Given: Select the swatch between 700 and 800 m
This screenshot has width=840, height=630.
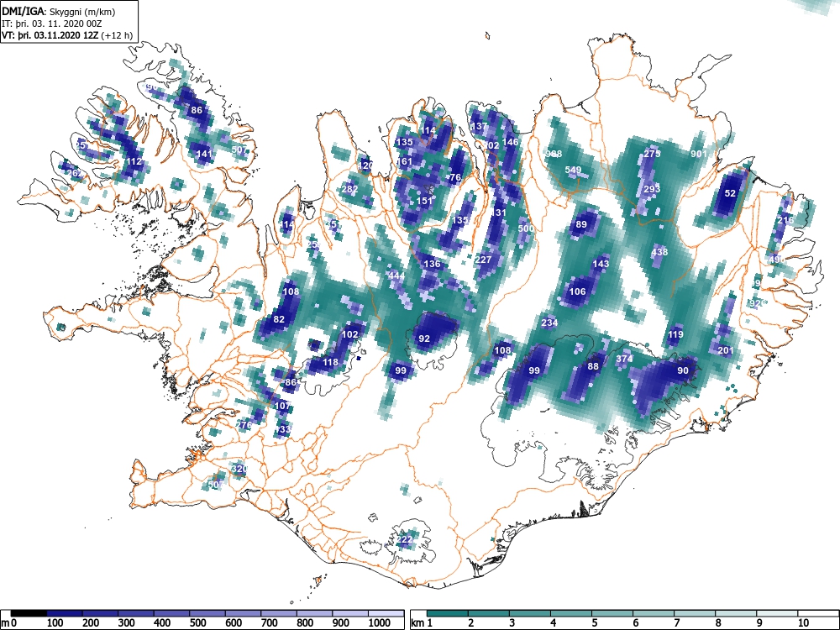Looking at the screenshot, I should [x=279, y=613].
